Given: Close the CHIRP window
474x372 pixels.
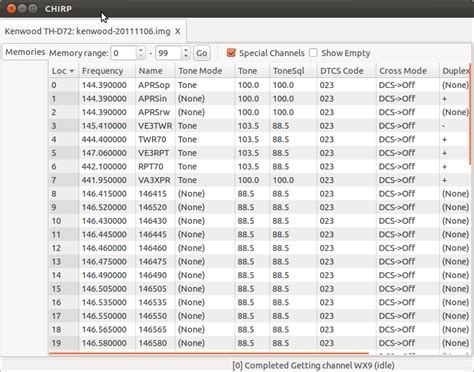Looking at the screenshot, I should [11, 8].
